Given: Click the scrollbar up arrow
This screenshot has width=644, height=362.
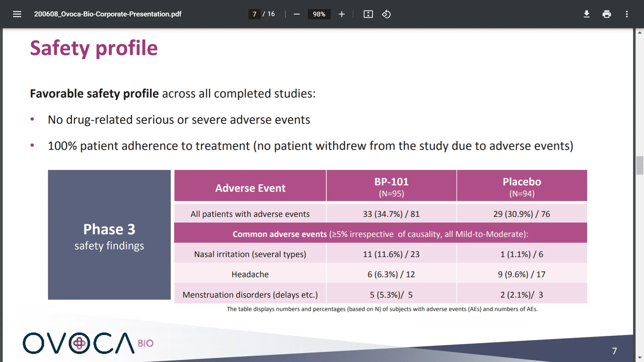Looking at the screenshot, I should (639, 33).
